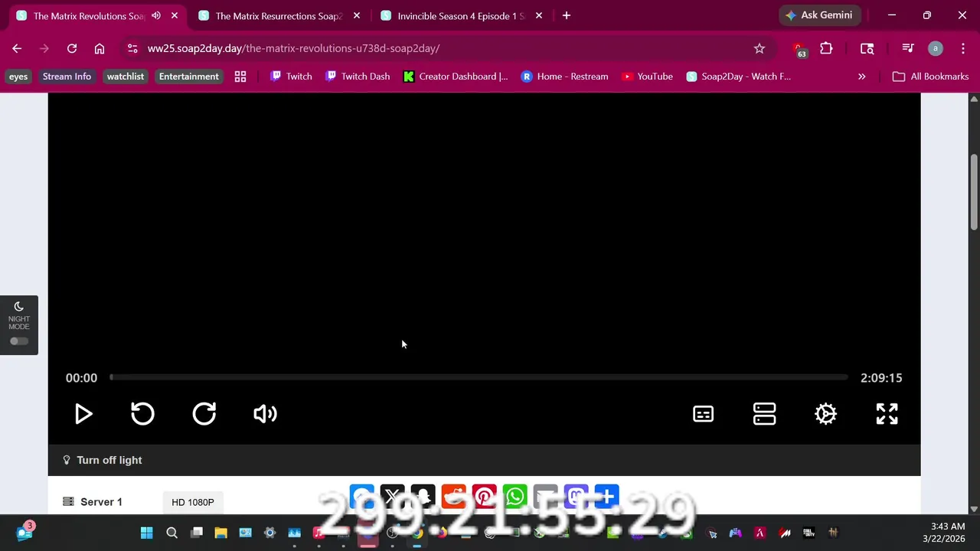Open Task View on taskbar

[197, 533]
